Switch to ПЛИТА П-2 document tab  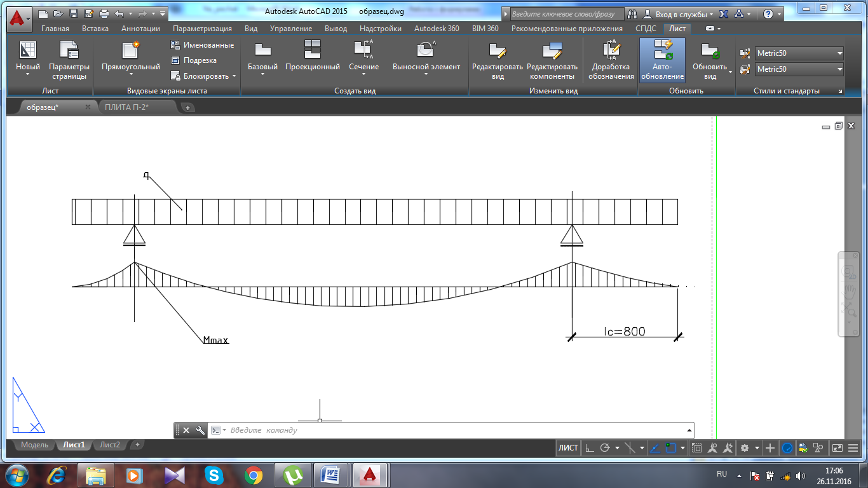click(x=127, y=107)
